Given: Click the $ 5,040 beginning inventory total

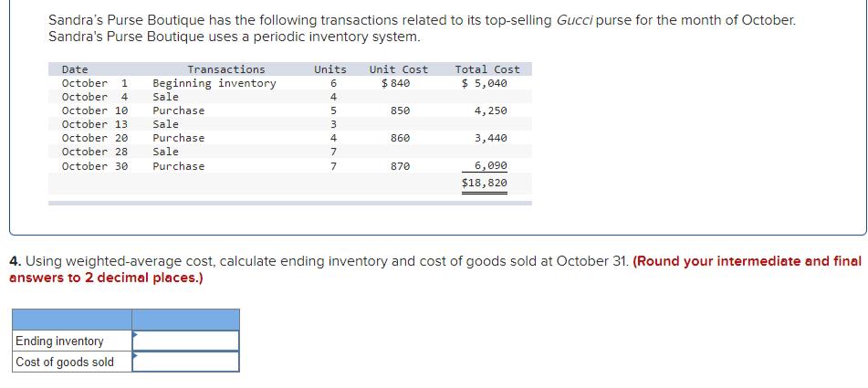Looking at the screenshot, I should [x=485, y=83].
